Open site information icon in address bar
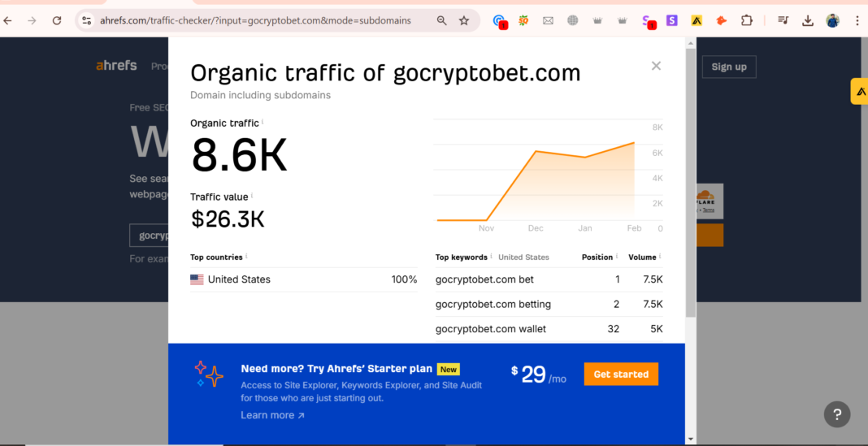 pos(86,20)
